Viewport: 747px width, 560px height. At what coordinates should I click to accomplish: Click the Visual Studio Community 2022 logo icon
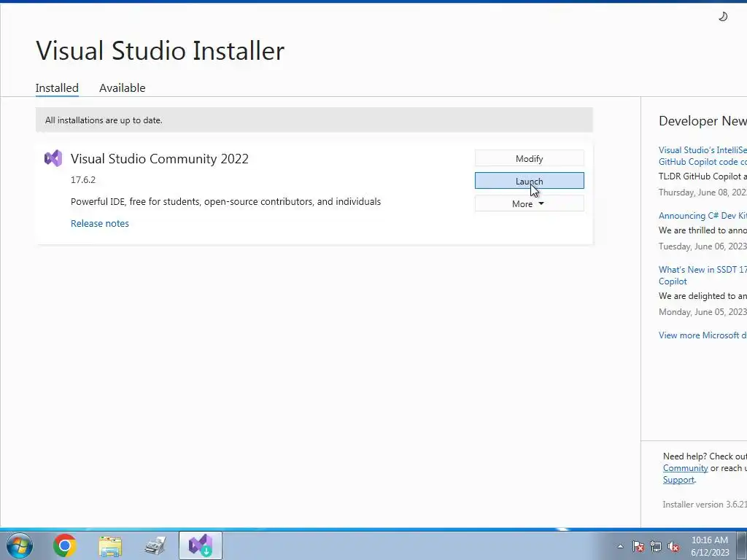[53, 158]
